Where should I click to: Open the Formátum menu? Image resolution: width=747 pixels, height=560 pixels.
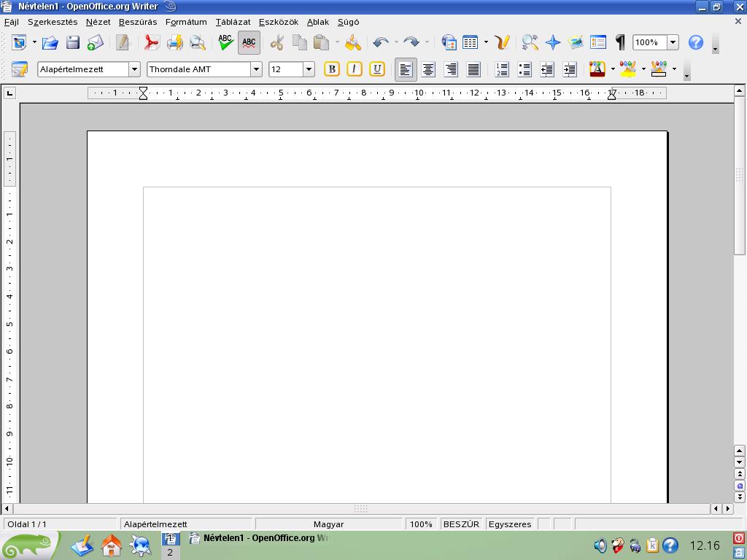(186, 22)
